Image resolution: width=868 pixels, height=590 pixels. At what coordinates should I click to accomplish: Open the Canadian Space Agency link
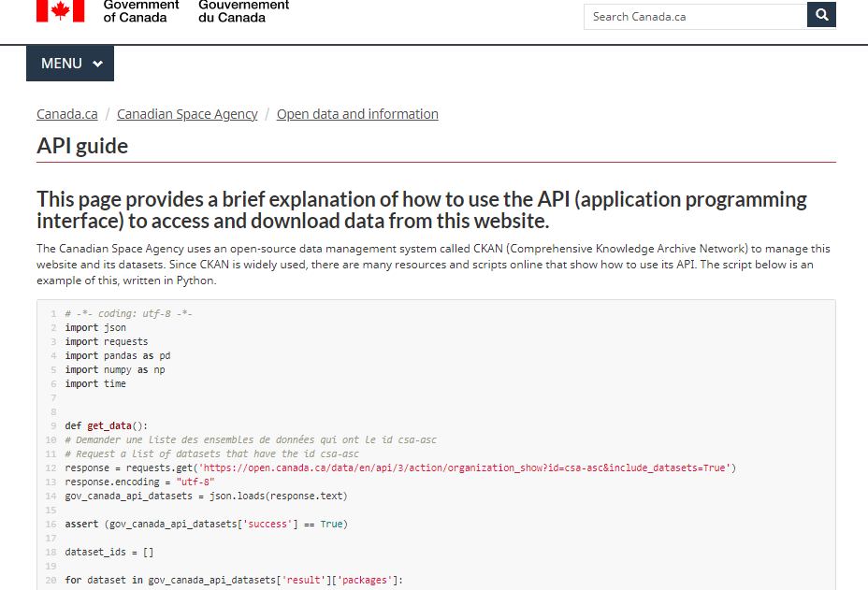pos(186,113)
